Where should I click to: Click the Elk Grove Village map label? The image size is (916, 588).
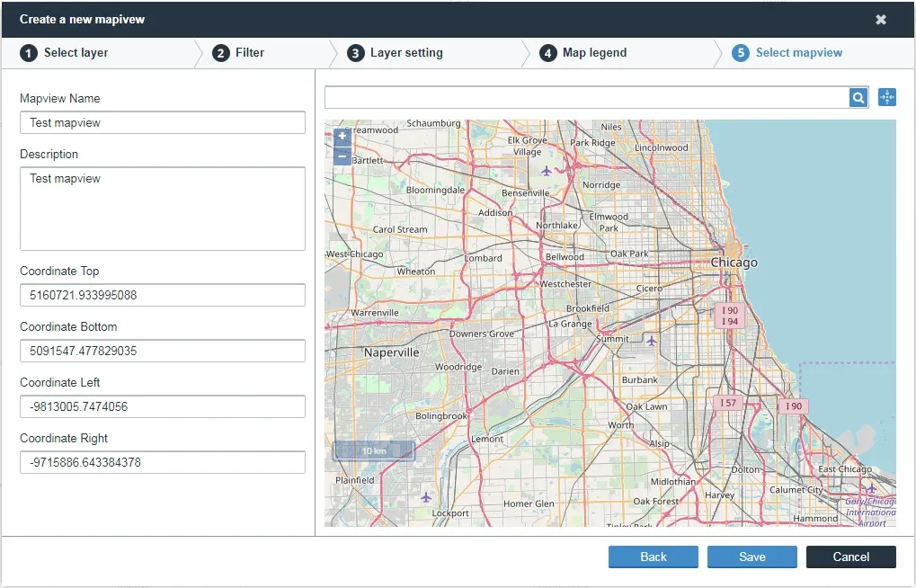(x=527, y=147)
